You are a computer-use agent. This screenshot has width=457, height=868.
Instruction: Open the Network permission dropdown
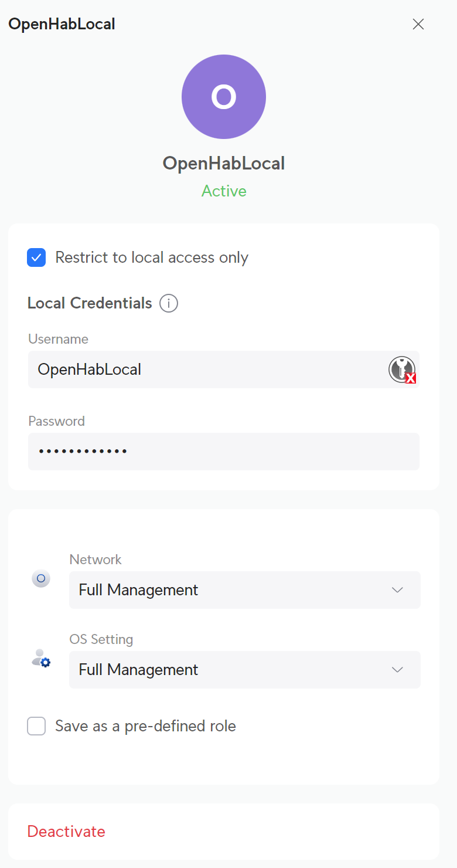[x=245, y=590]
